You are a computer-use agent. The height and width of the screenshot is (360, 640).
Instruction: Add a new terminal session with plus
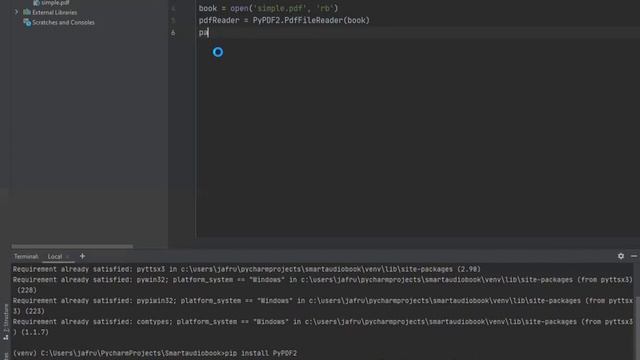pos(82,256)
